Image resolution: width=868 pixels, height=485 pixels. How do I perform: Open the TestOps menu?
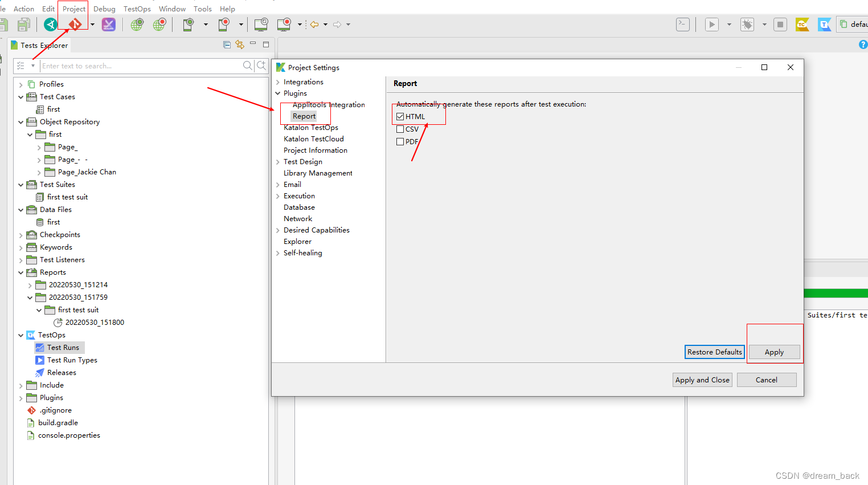coord(137,9)
